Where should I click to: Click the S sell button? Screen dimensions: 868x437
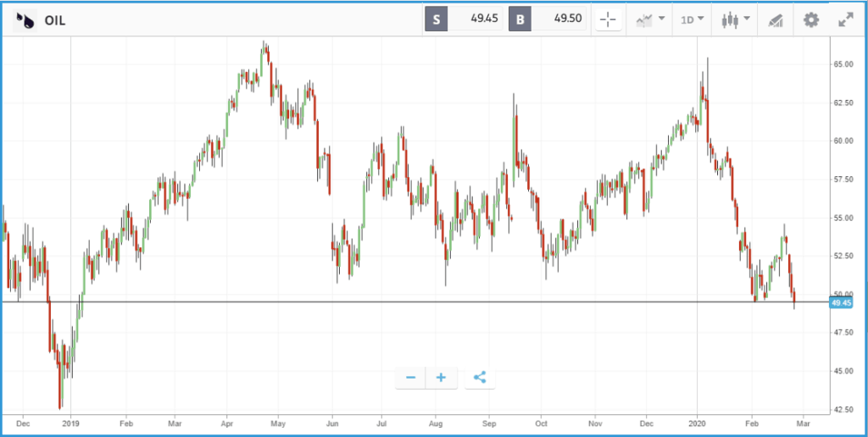point(437,19)
